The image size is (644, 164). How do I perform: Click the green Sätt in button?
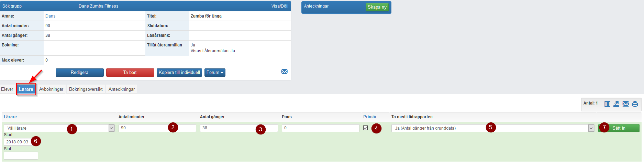coord(619,128)
